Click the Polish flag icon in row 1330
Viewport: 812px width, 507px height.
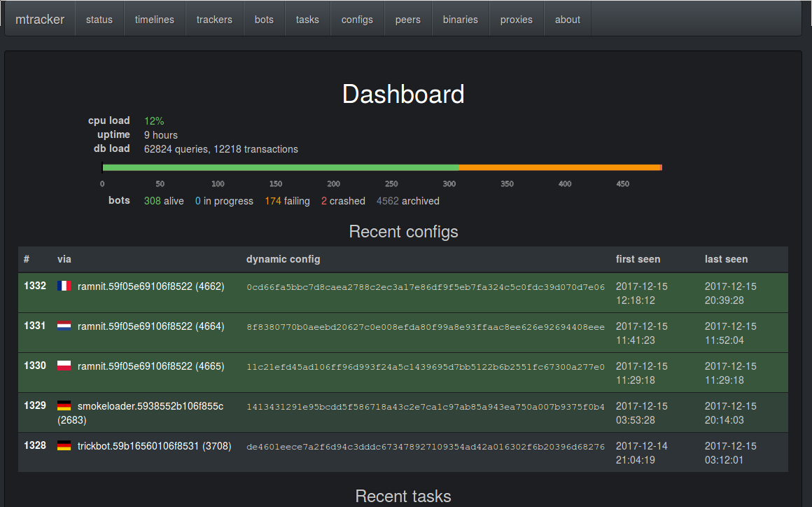(x=64, y=366)
